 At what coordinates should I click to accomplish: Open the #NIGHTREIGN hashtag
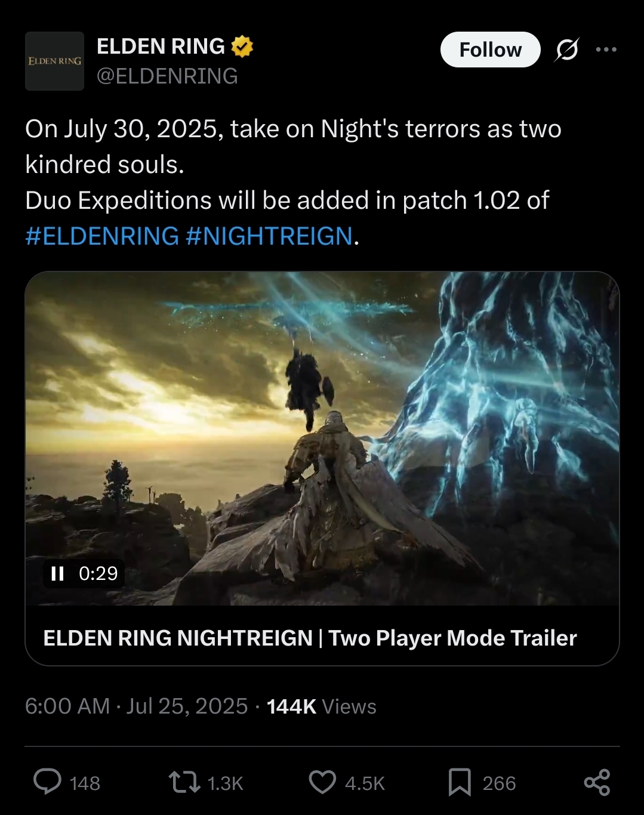269,236
